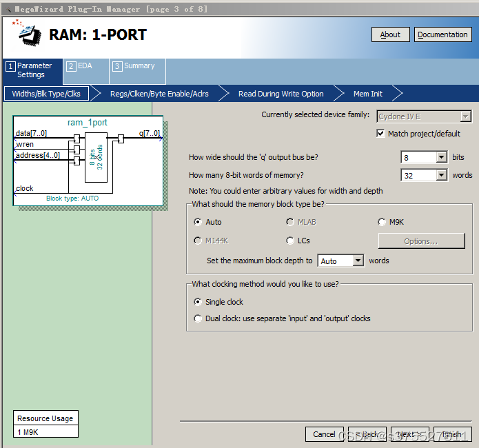Click the number 1 tab icon

point(10,66)
